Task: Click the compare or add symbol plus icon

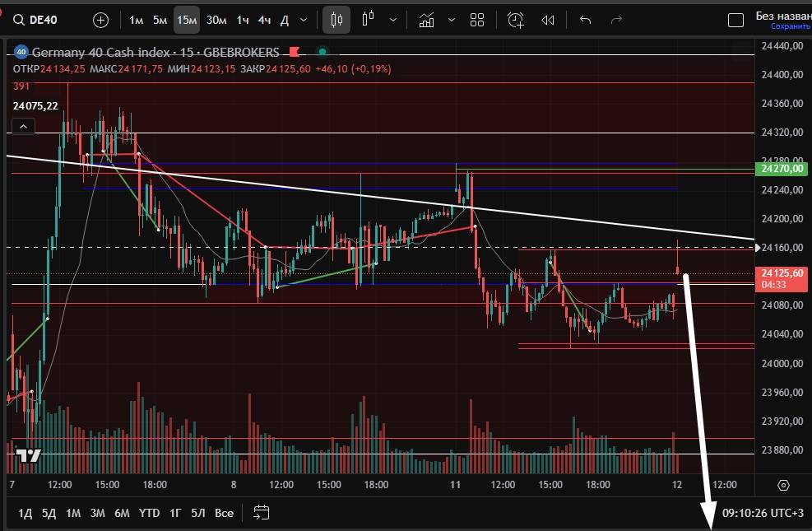Action: (x=100, y=20)
